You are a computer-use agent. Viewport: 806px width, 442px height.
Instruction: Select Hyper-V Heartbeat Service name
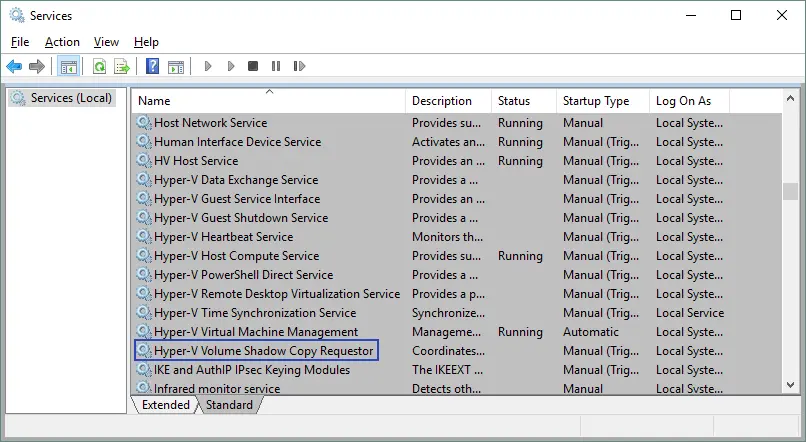point(224,236)
